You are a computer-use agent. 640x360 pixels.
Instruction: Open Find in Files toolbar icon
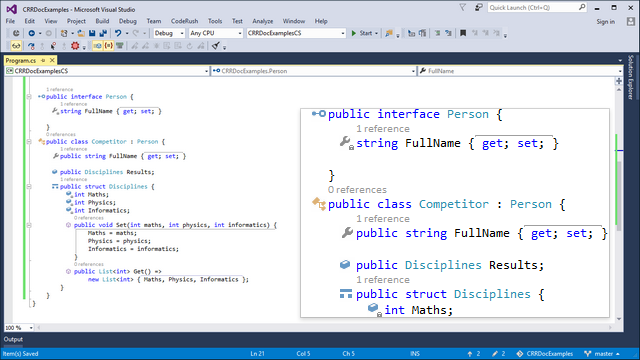coord(389,33)
